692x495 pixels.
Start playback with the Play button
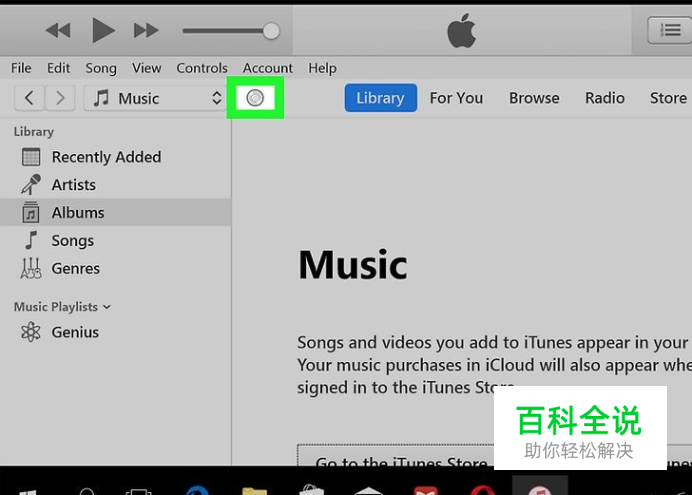pos(103,30)
